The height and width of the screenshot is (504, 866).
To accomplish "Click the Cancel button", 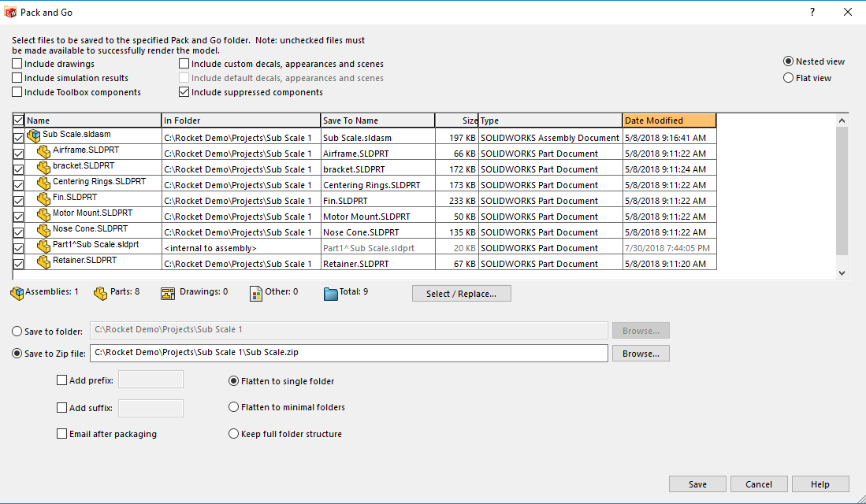I will coord(759,484).
